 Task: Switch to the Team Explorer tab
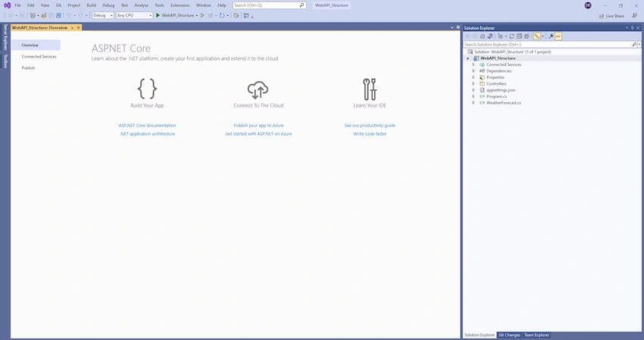(536, 335)
